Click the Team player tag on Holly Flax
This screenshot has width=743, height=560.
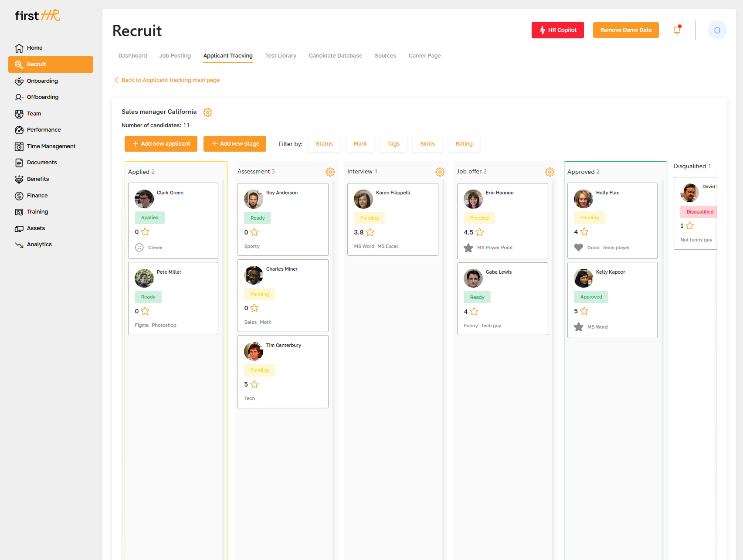coord(616,248)
